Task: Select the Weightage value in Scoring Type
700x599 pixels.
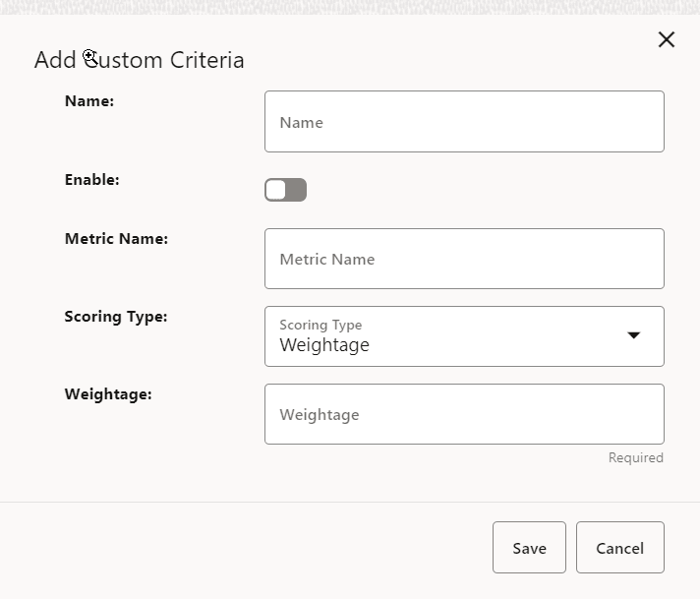Action: tap(324, 345)
